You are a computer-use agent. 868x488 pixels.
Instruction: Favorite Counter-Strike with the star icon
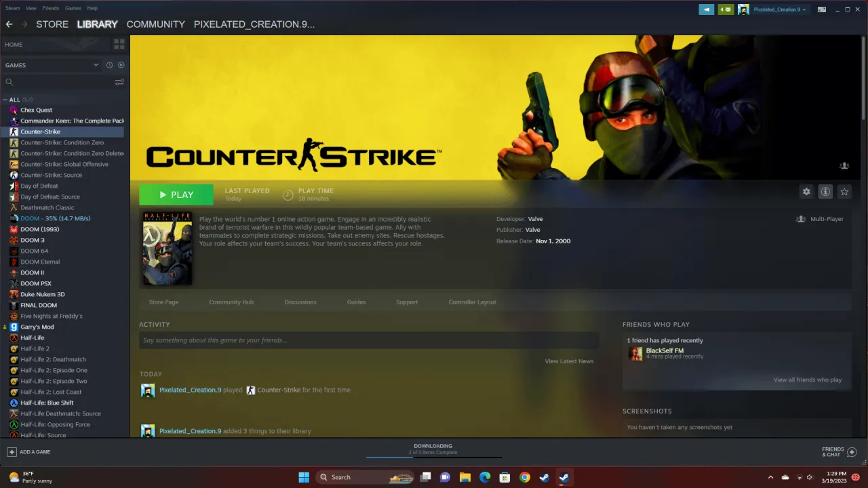844,192
